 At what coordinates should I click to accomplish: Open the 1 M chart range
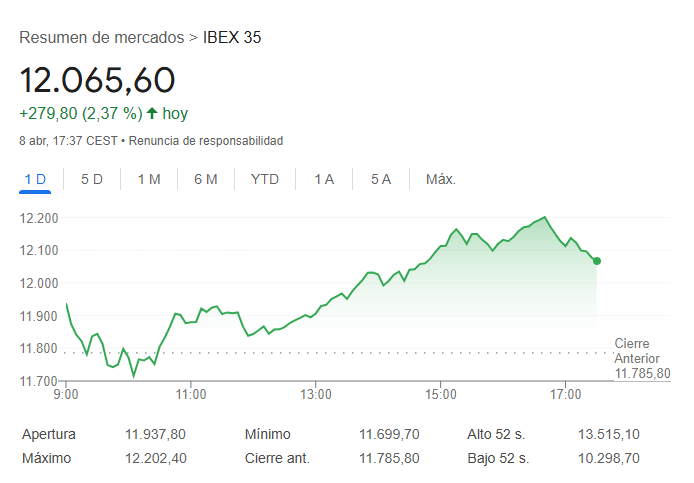149,179
